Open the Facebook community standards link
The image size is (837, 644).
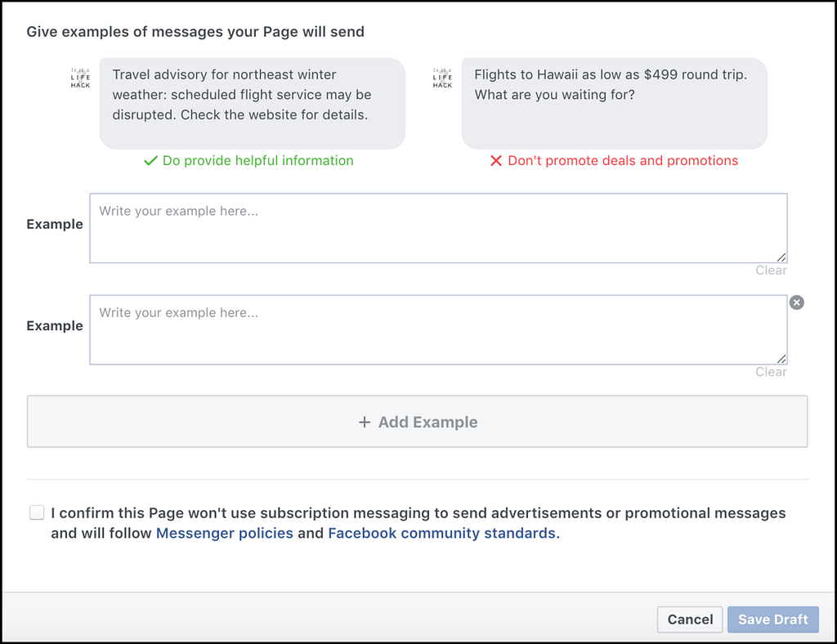(x=443, y=534)
